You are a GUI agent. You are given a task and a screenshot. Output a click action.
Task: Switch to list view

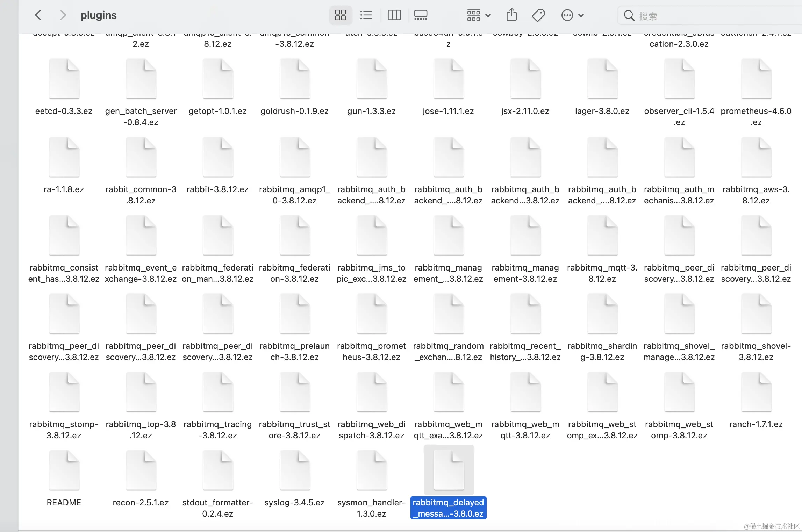pos(366,15)
